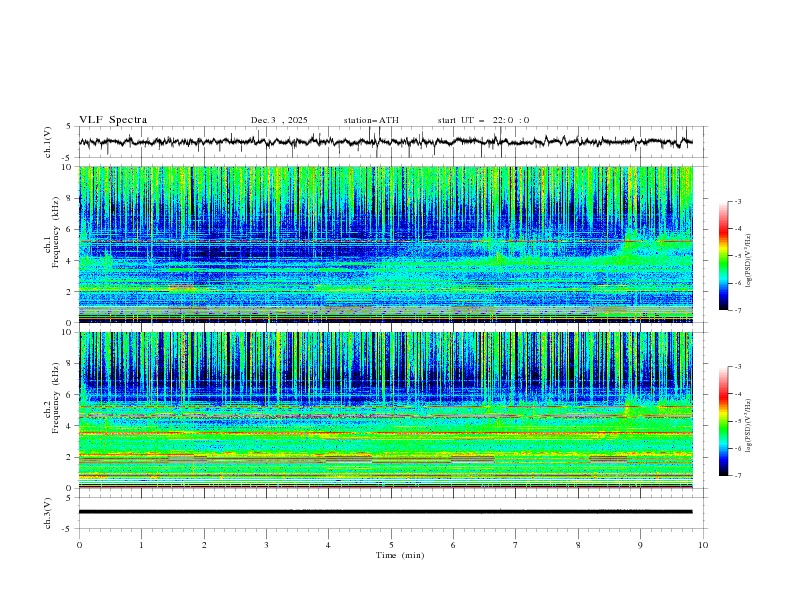
Task: Click the "ch.1(V)" axis label
Action: 48,142
